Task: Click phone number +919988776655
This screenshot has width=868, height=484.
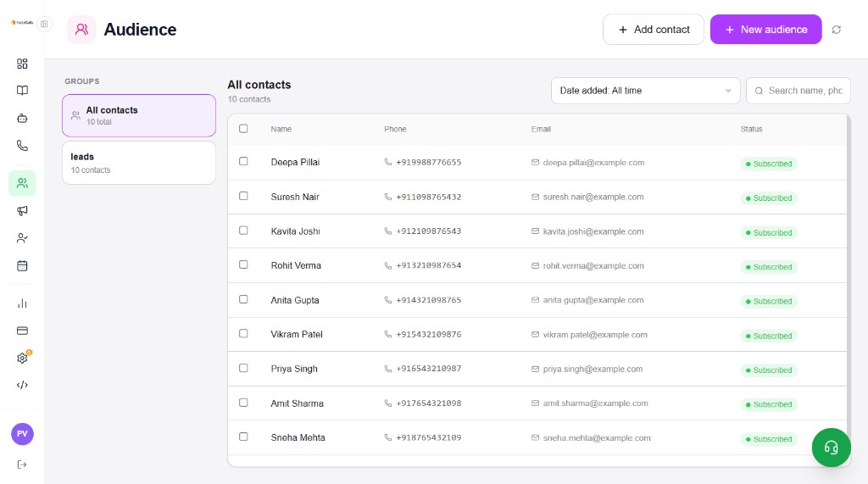Action: coord(428,162)
